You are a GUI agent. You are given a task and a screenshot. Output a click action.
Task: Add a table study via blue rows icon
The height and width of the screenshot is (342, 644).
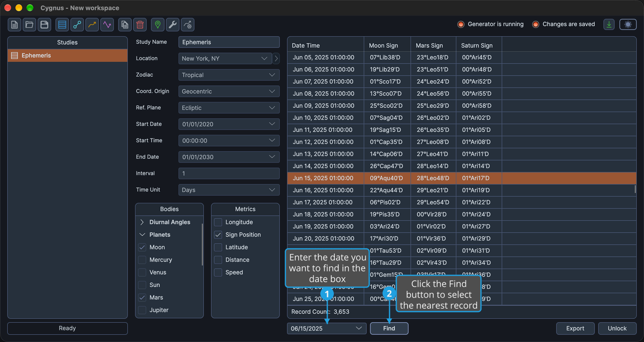[x=62, y=25]
